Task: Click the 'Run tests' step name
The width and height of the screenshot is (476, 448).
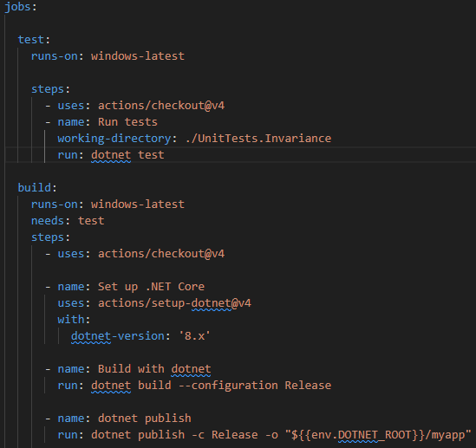Action: [127, 122]
